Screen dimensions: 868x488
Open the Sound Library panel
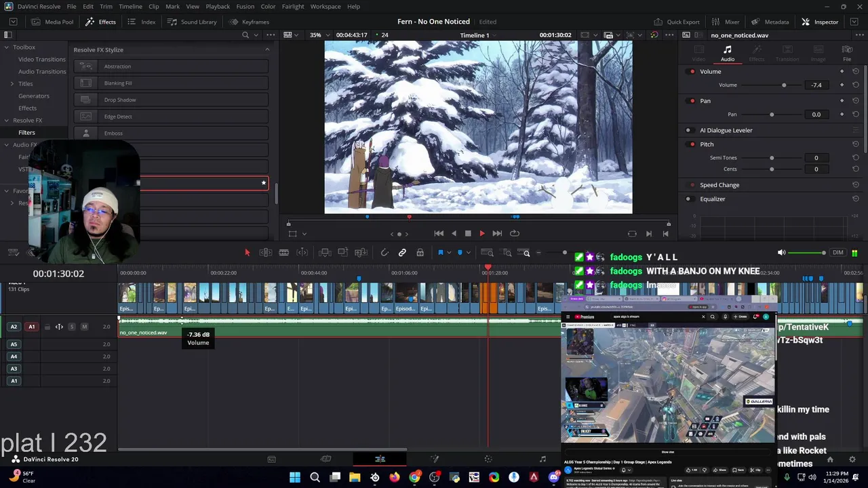(192, 22)
